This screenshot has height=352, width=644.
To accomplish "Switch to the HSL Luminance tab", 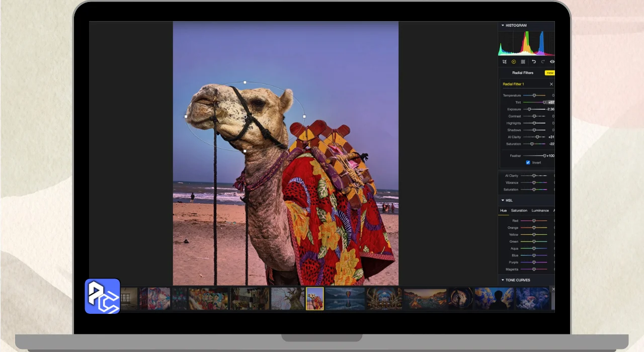I will 540,210.
